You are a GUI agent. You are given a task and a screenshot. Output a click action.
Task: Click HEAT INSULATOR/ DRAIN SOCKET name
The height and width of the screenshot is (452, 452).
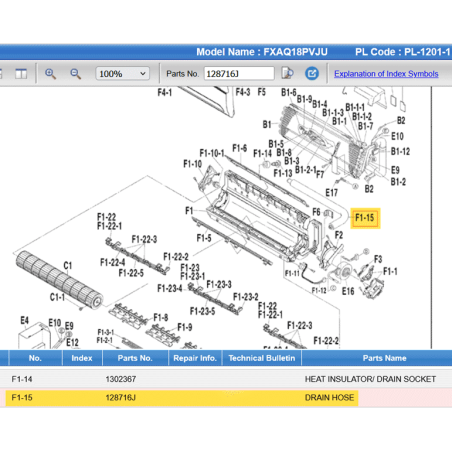point(370,379)
